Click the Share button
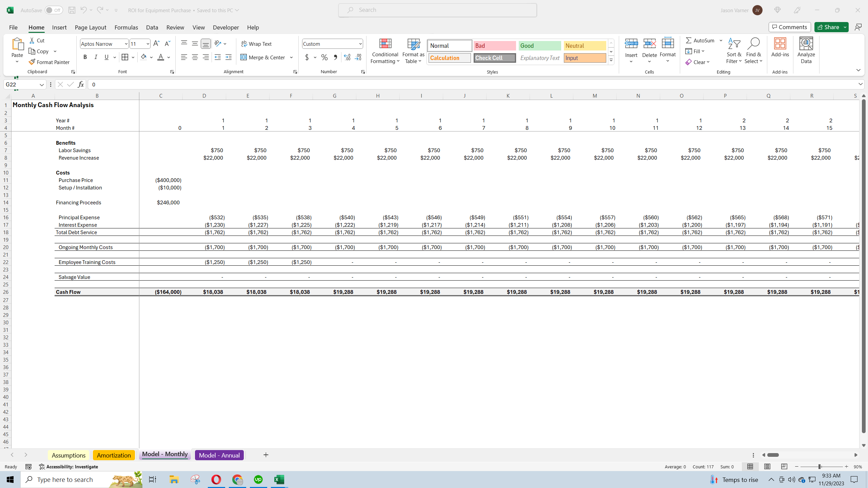 (829, 27)
